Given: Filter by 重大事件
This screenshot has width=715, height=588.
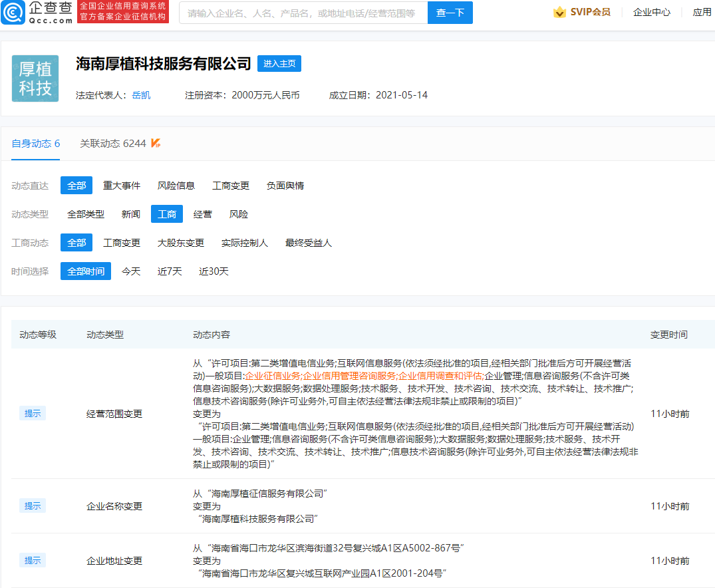Looking at the screenshot, I should pos(122,186).
